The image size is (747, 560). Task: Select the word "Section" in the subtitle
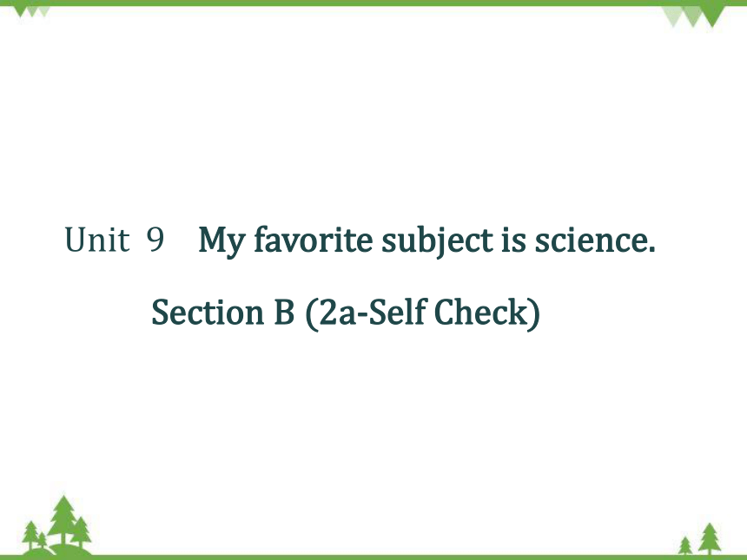(x=208, y=313)
